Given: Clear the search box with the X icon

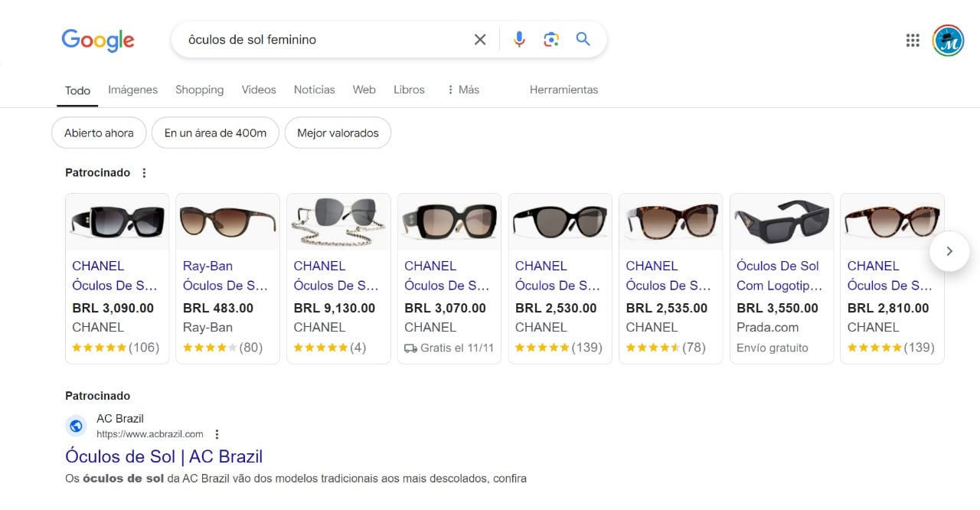Looking at the screenshot, I should [x=480, y=40].
